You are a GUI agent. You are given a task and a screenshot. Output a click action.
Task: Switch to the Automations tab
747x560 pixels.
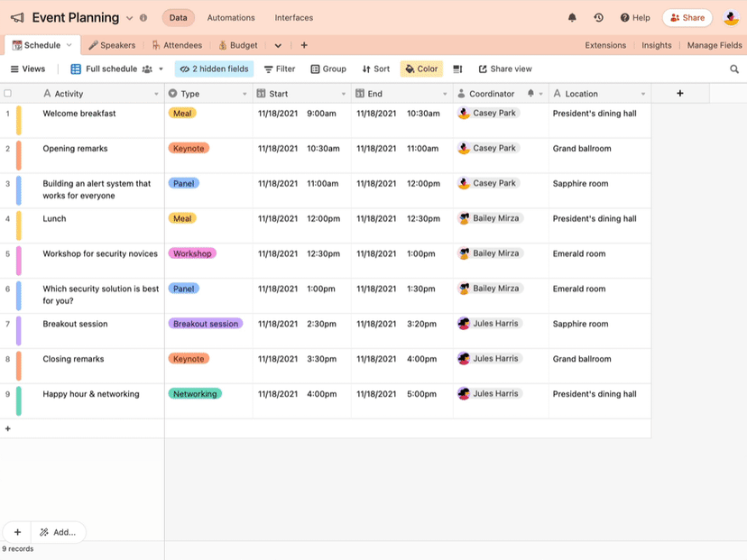click(231, 17)
